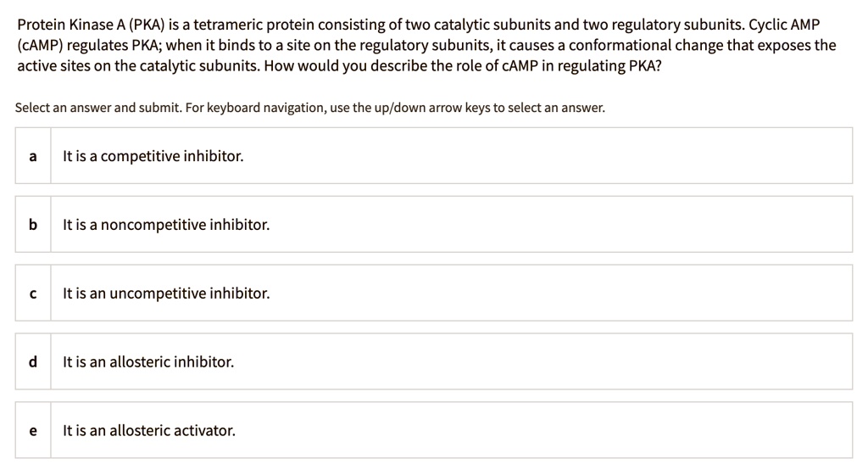The image size is (868, 470).
Task: Click the letter "e" answer label
Action: pos(33,430)
